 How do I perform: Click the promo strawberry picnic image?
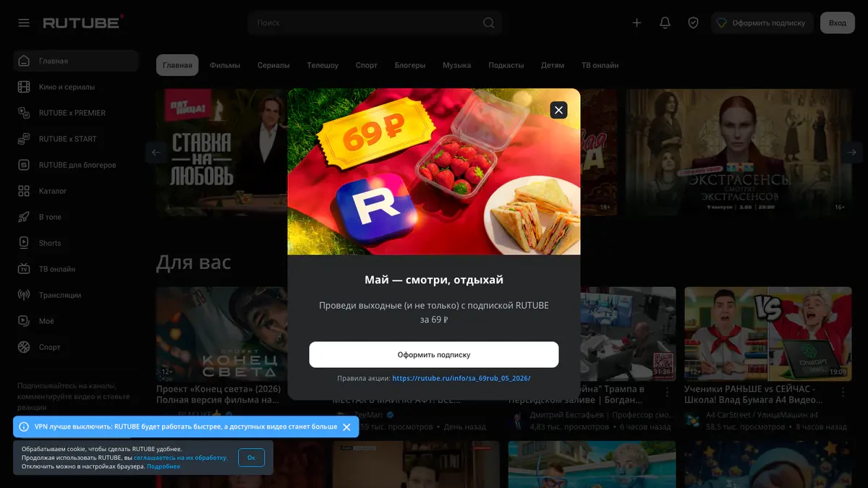point(434,171)
